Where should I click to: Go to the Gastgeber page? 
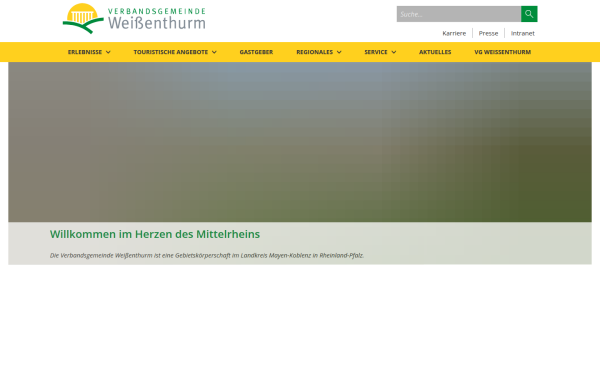click(x=256, y=52)
